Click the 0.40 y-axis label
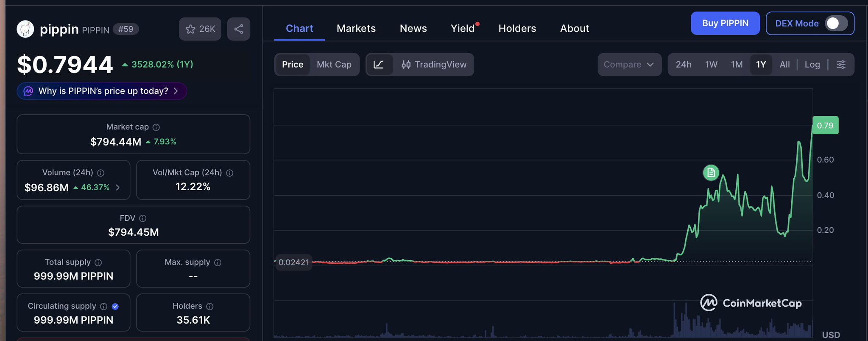 (x=826, y=195)
